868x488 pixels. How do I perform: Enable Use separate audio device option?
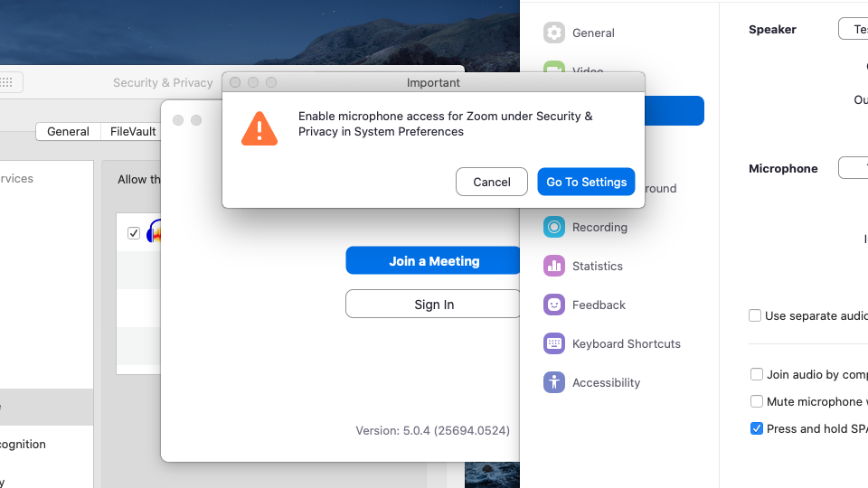754,315
